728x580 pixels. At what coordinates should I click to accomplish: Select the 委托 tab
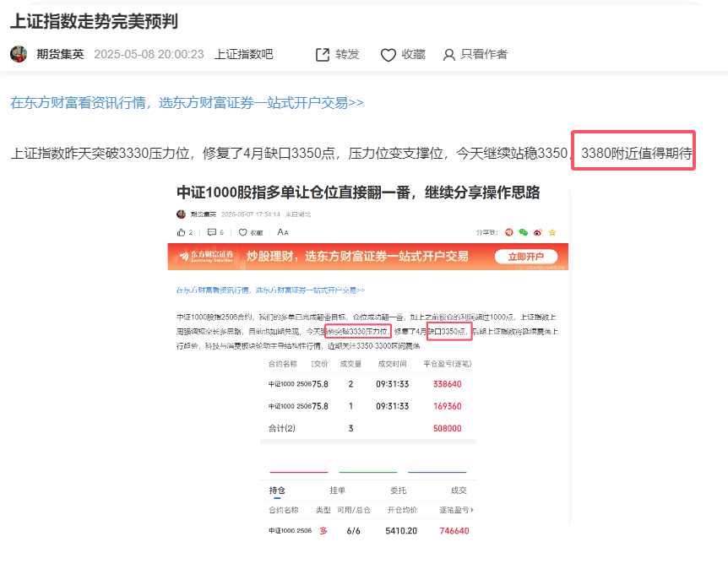[x=399, y=491]
